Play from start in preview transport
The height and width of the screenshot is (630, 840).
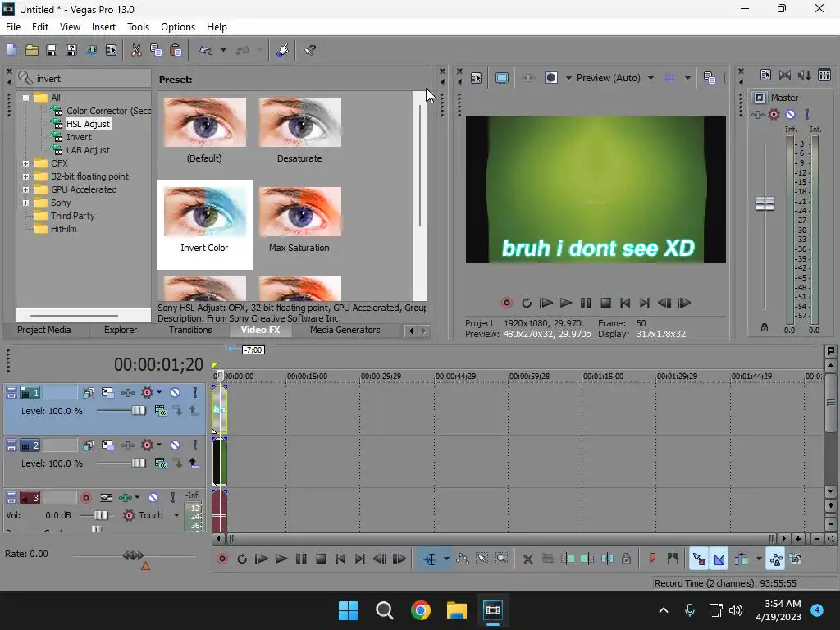point(546,303)
